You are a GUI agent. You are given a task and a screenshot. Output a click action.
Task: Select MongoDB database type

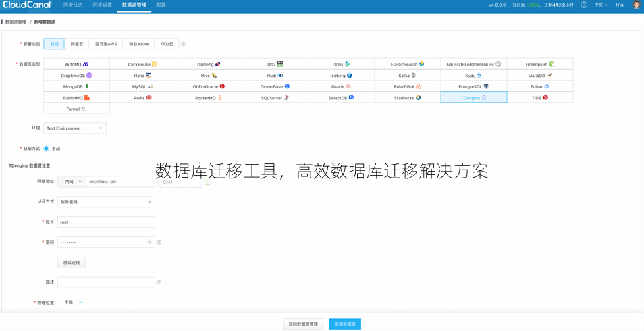[x=76, y=86]
